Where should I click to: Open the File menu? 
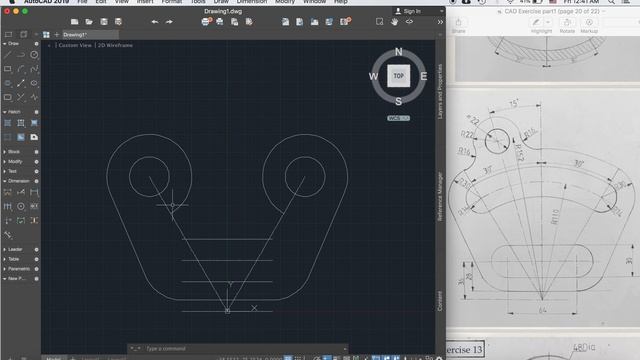[x=82, y=2]
